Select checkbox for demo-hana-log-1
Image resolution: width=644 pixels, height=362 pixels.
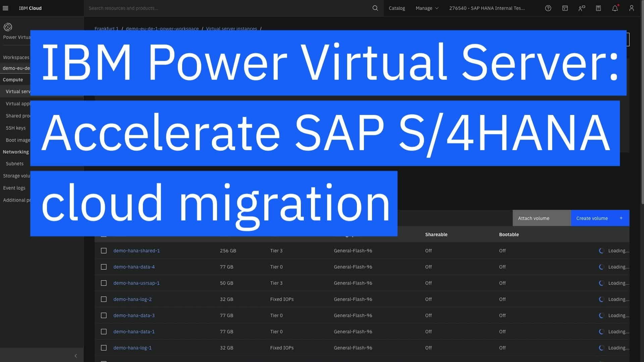104,348
